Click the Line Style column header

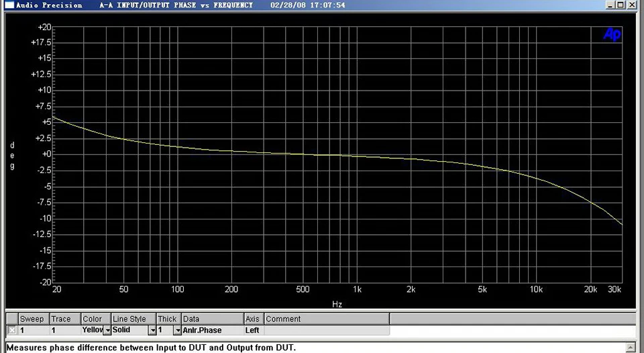click(x=134, y=319)
